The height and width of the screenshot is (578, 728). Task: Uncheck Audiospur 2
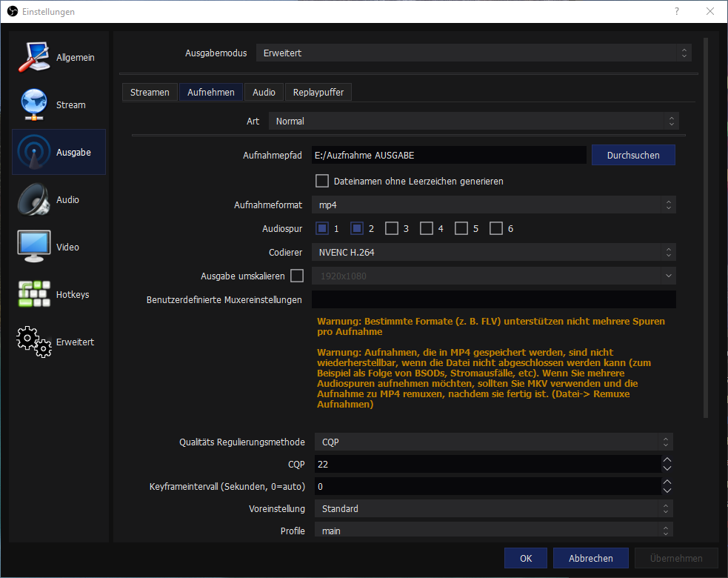pyautogui.click(x=356, y=228)
